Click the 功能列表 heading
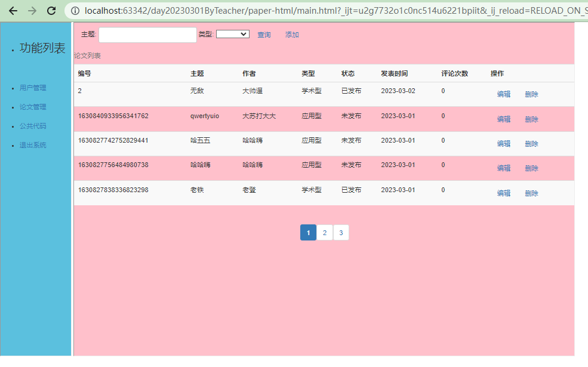Image resolution: width=588 pixels, height=367 pixels. point(42,48)
